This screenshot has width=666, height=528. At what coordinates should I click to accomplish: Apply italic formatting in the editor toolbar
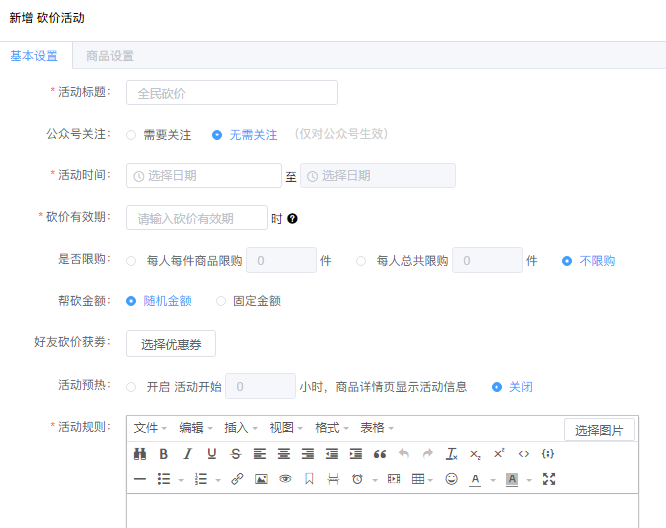187,454
